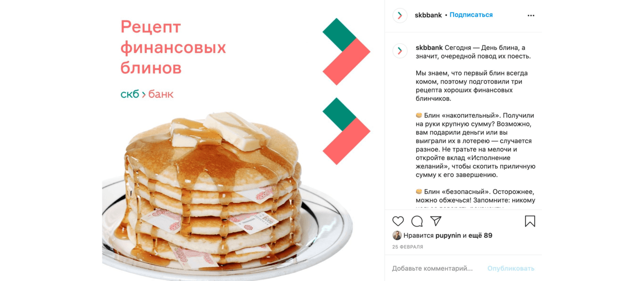Like the post with the heart icon

pos(398,221)
